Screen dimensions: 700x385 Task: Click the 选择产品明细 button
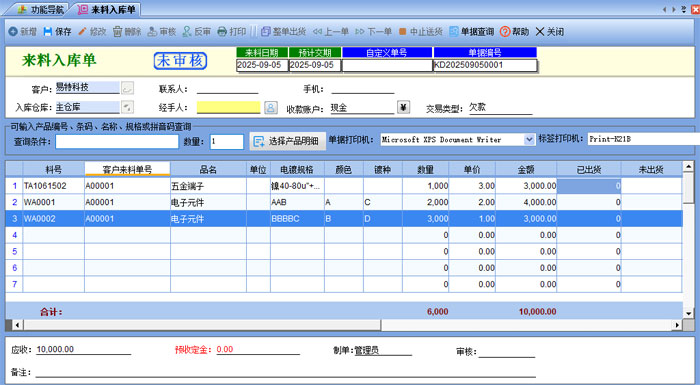tap(287, 141)
